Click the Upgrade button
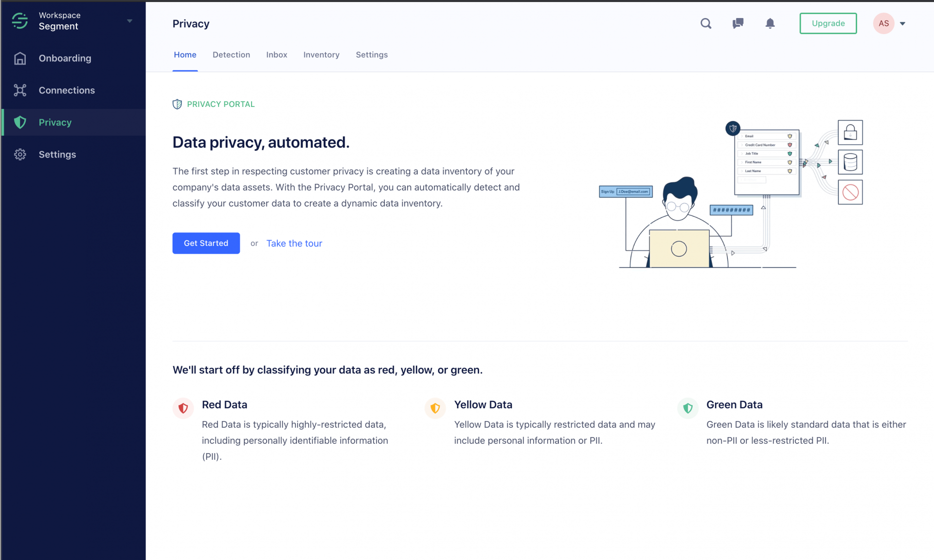 [x=828, y=23]
